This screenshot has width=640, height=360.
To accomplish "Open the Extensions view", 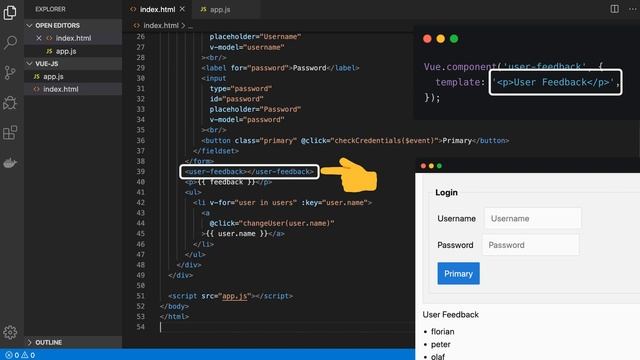I will [x=10, y=133].
